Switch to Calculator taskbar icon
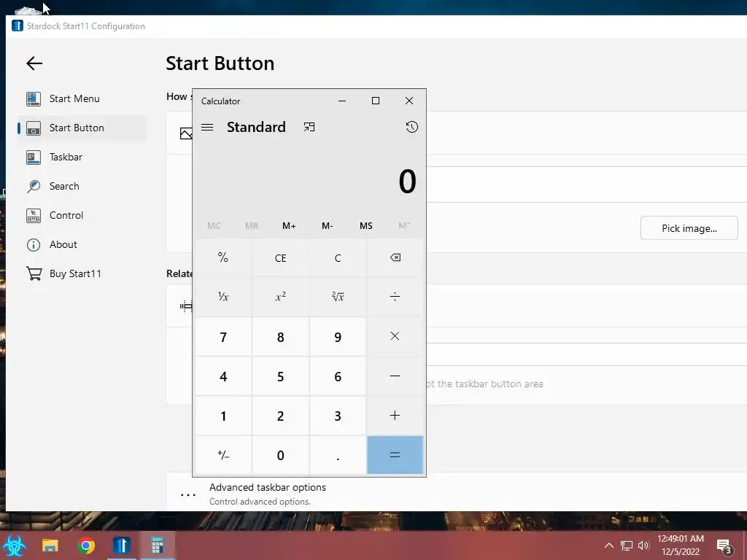 158,545
